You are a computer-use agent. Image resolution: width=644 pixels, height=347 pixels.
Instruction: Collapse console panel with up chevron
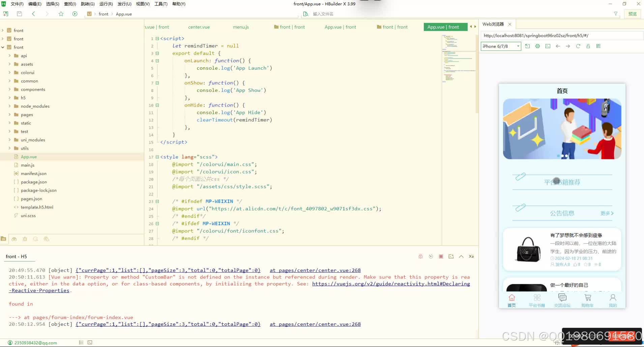point(461,256)
